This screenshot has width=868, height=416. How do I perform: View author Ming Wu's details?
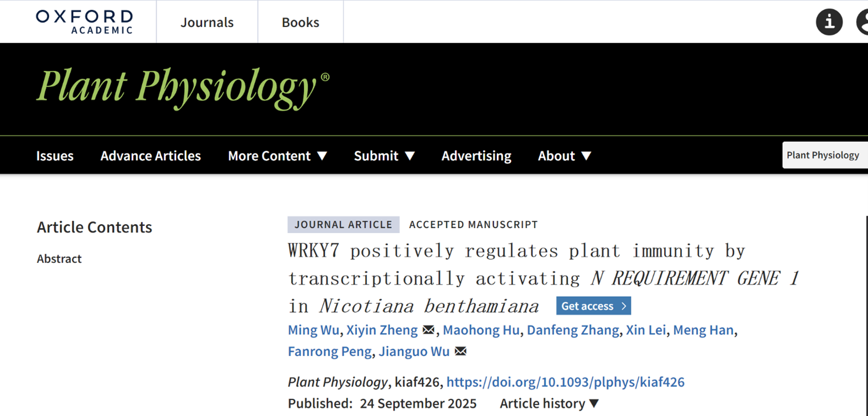(313, 330)
